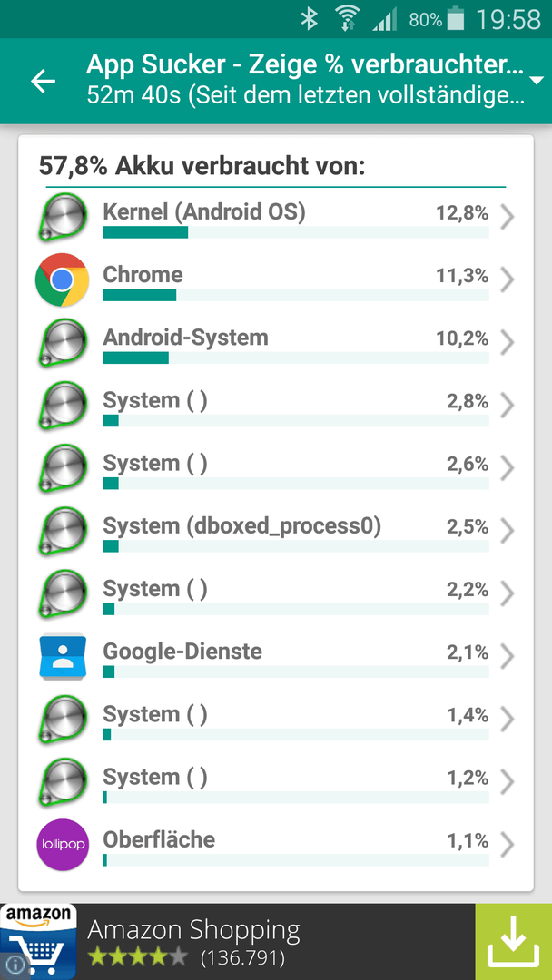
Task: Tap the back arrow in the header
Action: [44, 82]
